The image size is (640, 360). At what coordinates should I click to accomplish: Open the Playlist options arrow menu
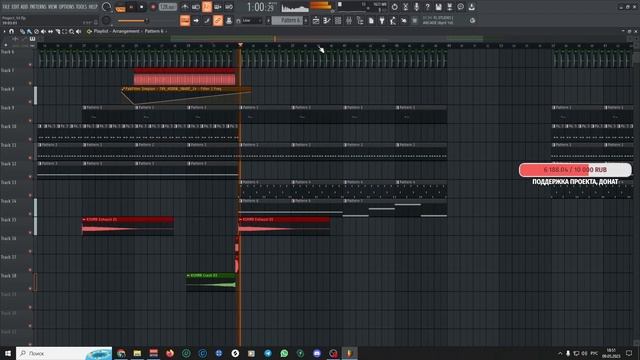(x=4, y=31)
